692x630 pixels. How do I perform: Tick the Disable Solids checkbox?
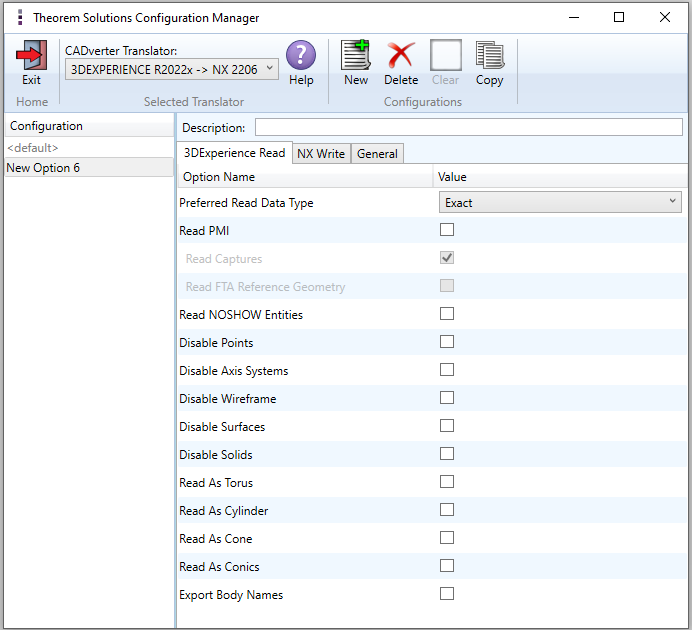coord(447,454)
